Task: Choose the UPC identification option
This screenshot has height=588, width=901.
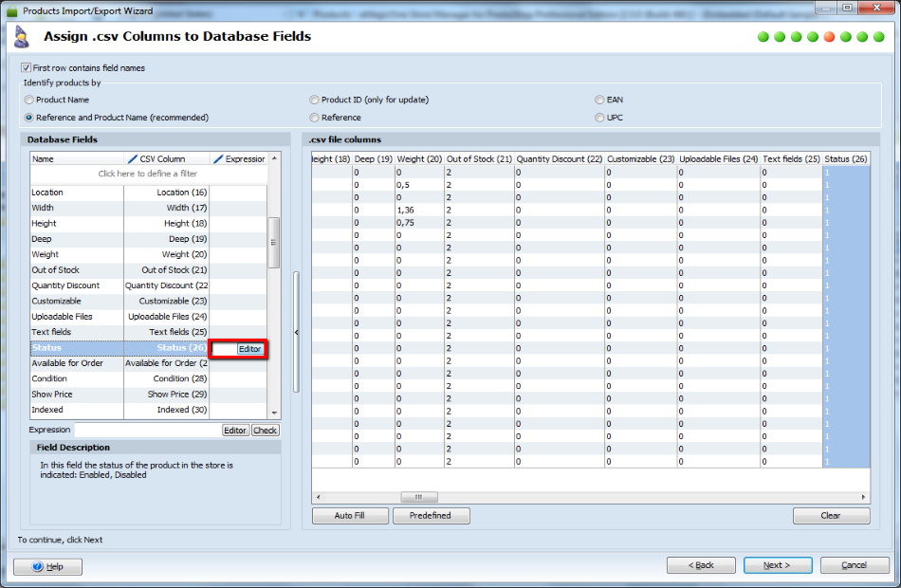Action: (599, 118)
